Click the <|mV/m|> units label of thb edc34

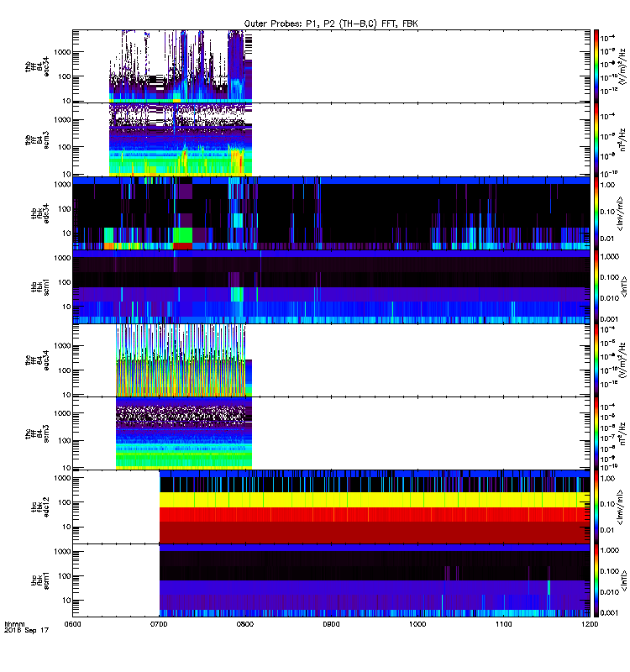click(x=620, y=213)
